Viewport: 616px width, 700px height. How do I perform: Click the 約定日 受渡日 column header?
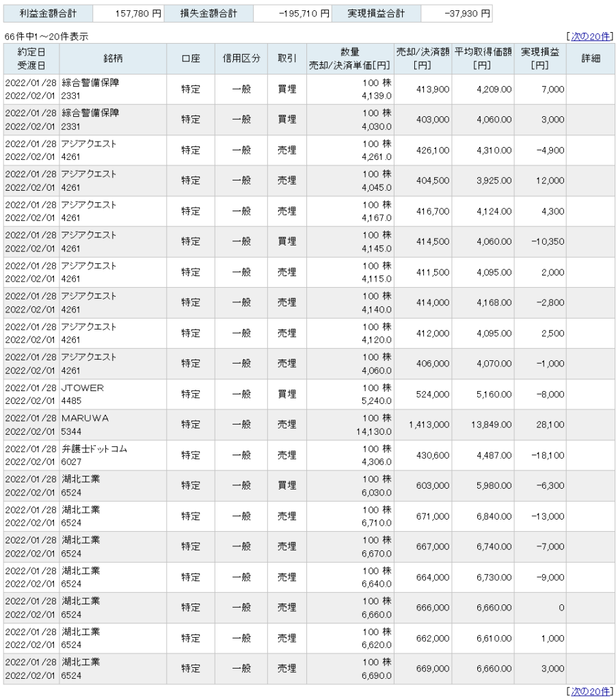tap(31, 59)
